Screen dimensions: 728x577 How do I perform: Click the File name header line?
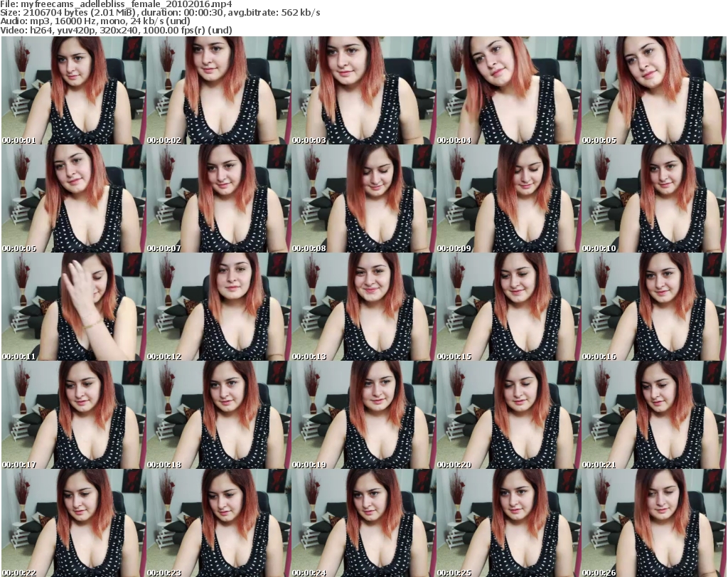[116, 4]
